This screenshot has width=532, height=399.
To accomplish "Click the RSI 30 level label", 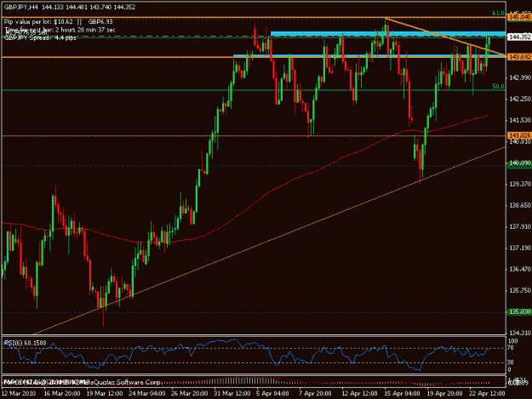I will (511, 362).
